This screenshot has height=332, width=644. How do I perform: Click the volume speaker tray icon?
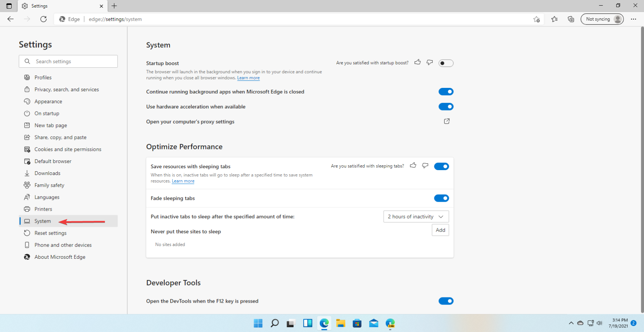599,323
